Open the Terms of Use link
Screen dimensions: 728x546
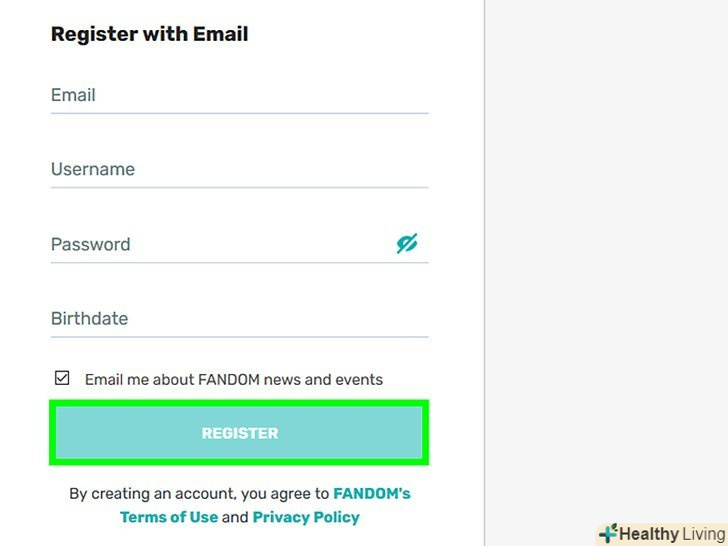click(168, 518)
